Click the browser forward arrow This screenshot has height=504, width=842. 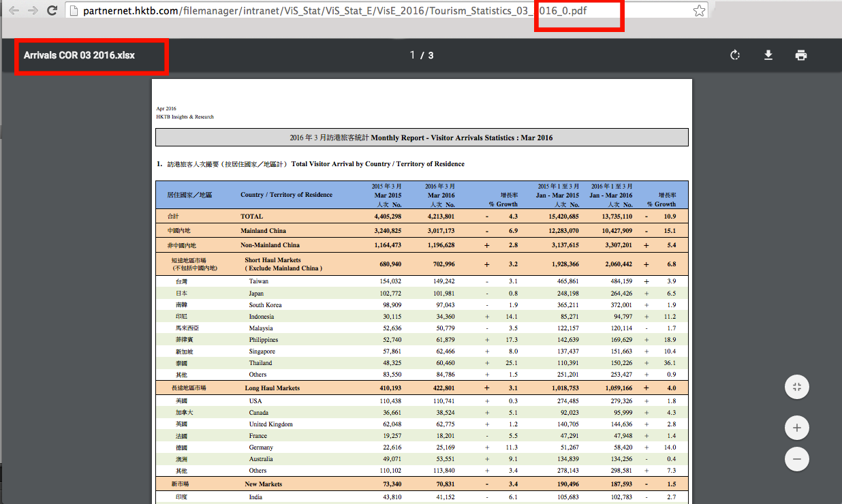click(32, 11)
